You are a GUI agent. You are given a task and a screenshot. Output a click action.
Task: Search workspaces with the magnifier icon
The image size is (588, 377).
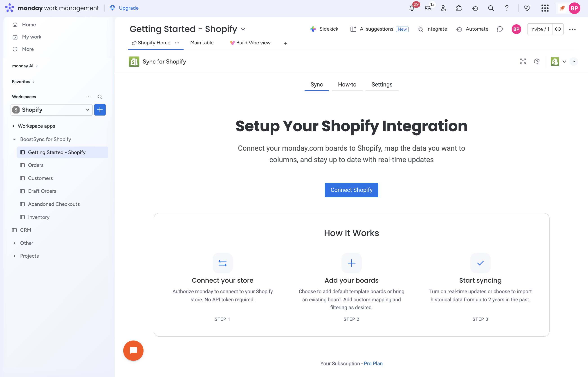coord(100,97)
